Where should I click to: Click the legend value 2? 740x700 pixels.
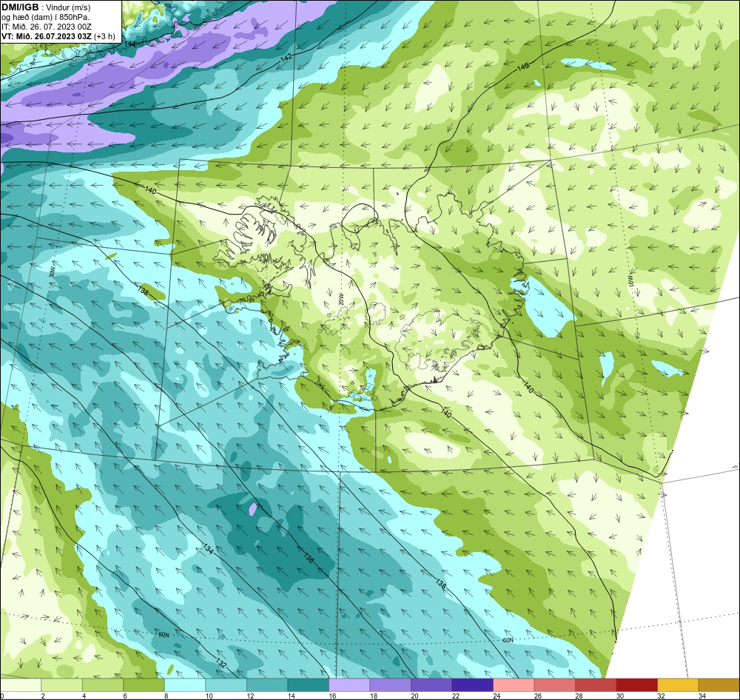pyautogui.click(x=43, y=696)
